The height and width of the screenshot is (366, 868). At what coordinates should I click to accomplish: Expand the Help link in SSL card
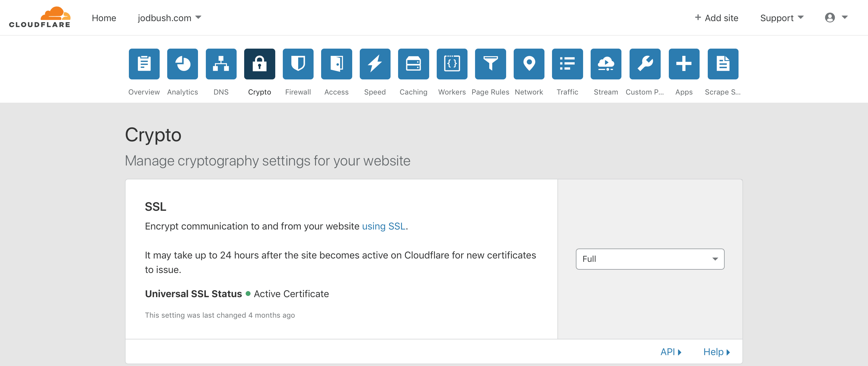(716, 352)
